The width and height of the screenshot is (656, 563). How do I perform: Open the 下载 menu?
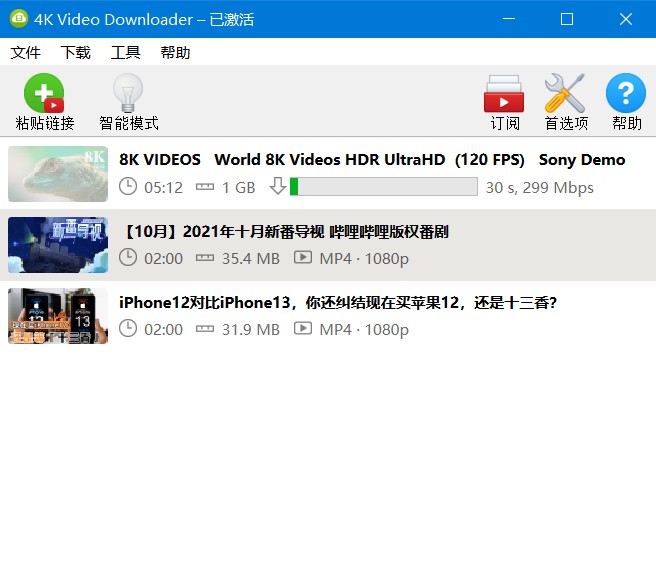point(76,52)
